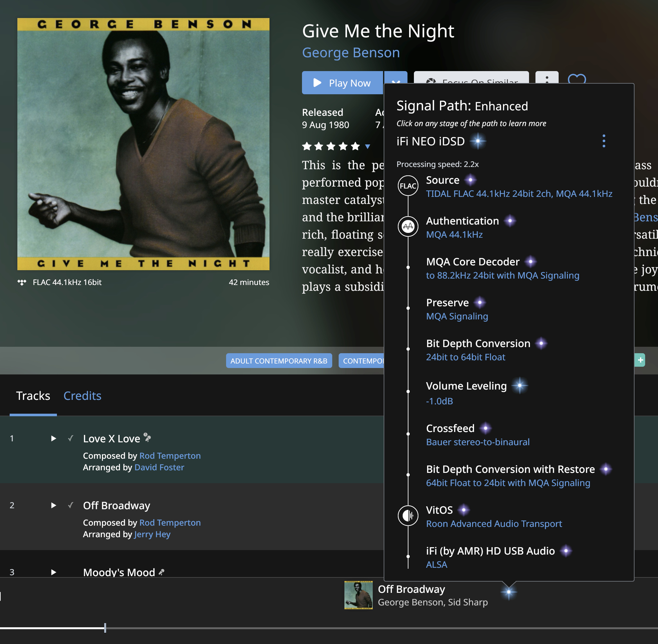Open Rod Temperton link under Off Broadway

click(170, 523)
